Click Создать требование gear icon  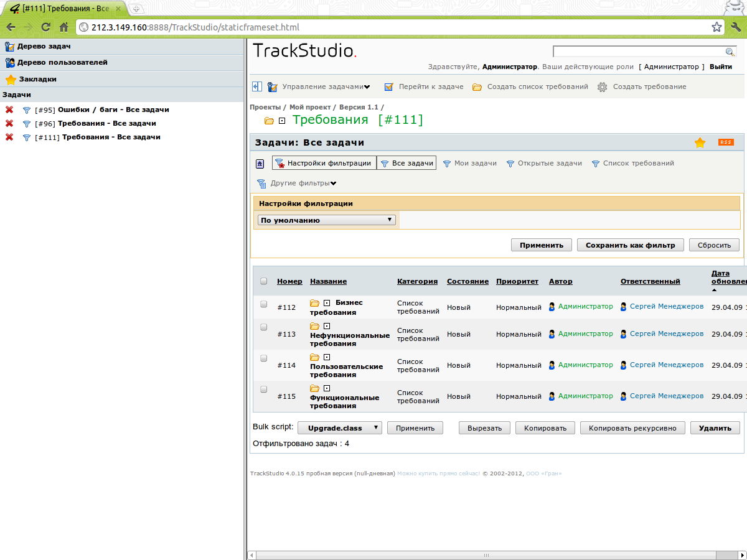(x=602, y=87)
